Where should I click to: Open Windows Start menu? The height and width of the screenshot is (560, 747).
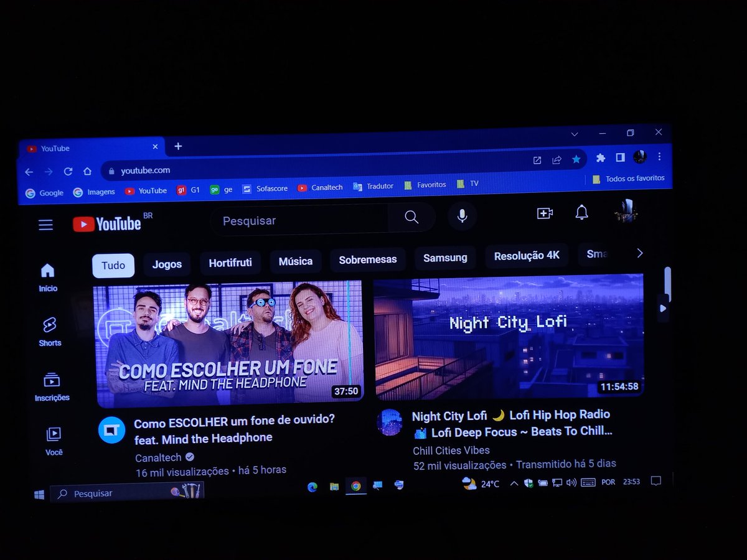pyautogui.click(x=39, y=495)
